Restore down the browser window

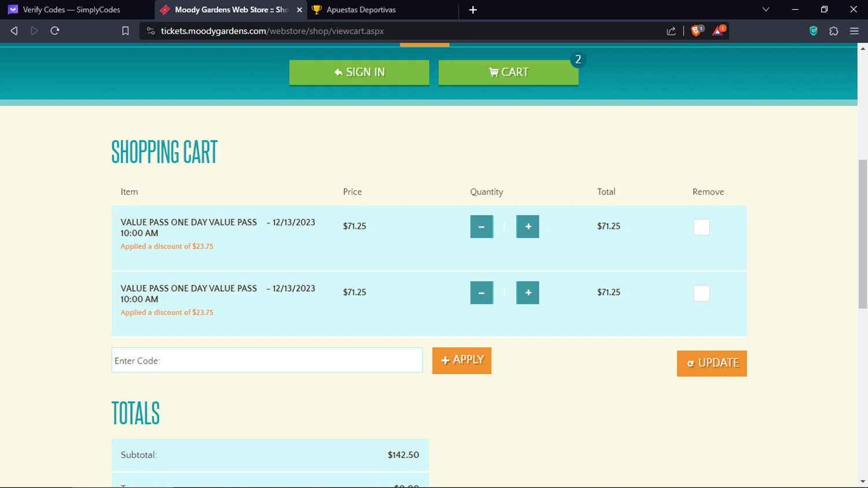(x=824, y=9)
